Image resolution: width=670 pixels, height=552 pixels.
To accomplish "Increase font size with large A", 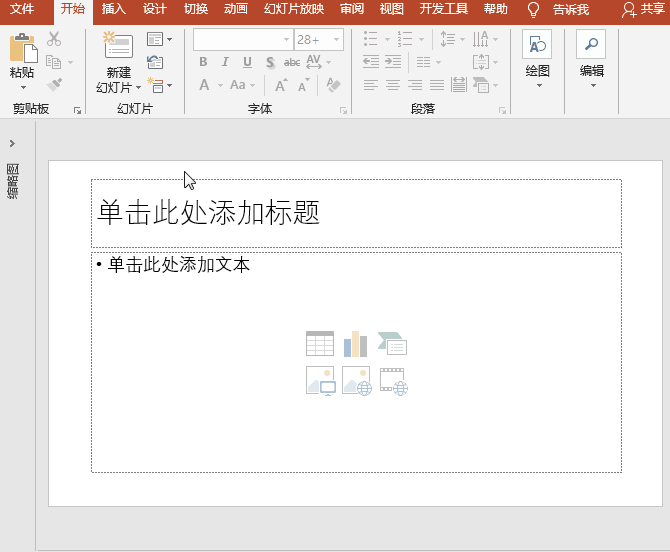I will pyautogui.click(x=281, y=85).
